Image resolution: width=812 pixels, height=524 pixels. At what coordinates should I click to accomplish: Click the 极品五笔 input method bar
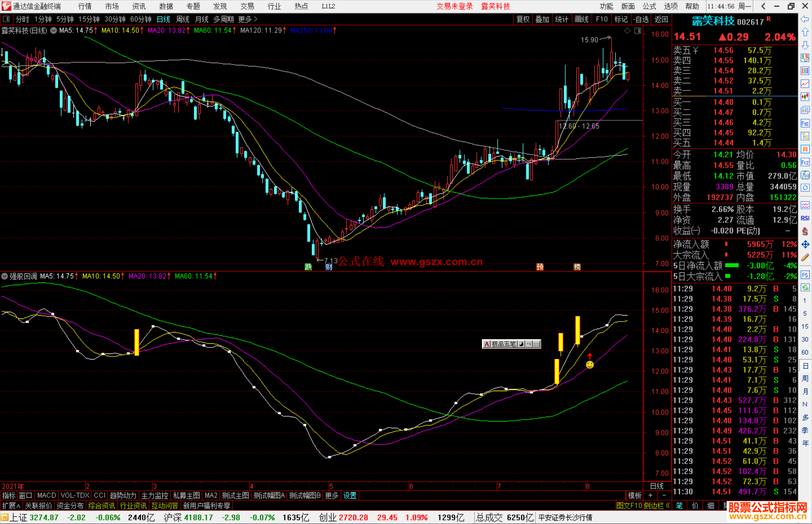pos(512,344)
